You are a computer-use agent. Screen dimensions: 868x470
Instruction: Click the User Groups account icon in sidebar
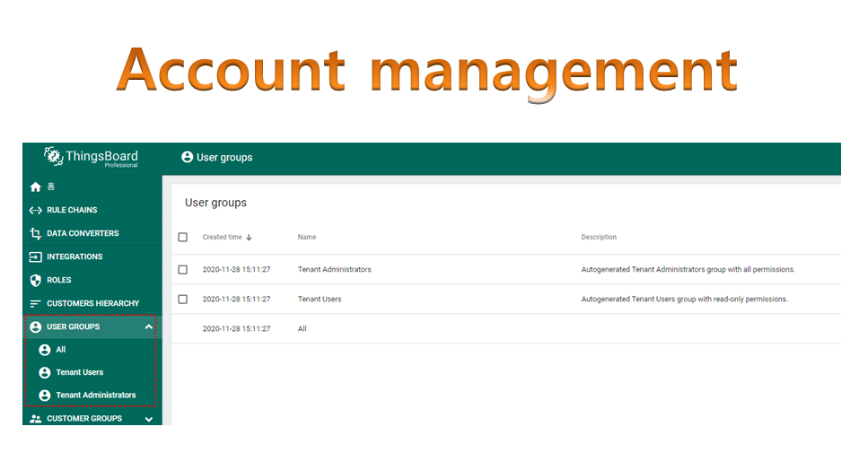tap(35, 326)
